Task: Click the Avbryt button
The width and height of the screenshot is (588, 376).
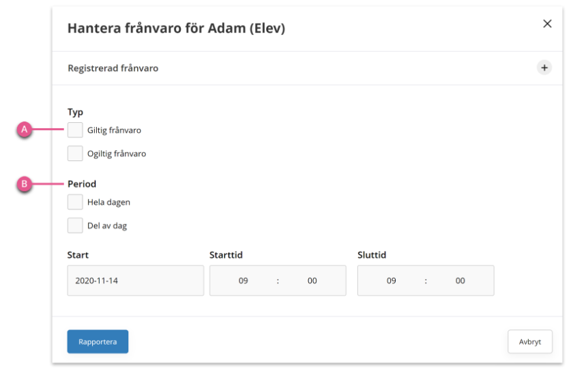Action: coord(530,341)
